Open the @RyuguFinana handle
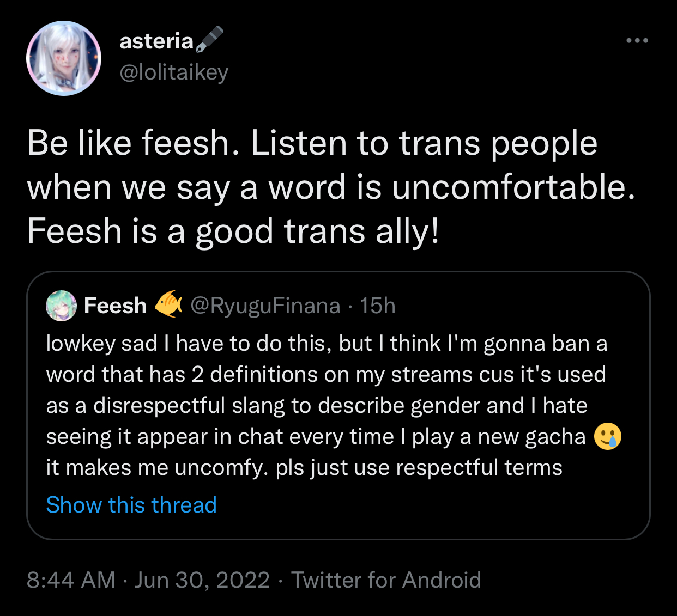Image resolution: width=677 pixels, height=616 pixels. click(x=265, y=306)
